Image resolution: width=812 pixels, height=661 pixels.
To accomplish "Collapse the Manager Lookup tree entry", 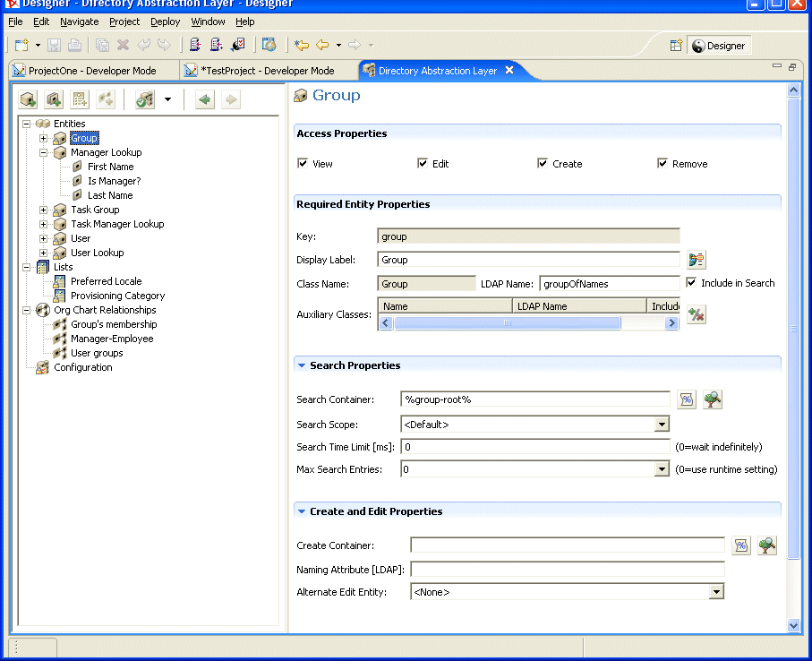I will click(44, 152).
